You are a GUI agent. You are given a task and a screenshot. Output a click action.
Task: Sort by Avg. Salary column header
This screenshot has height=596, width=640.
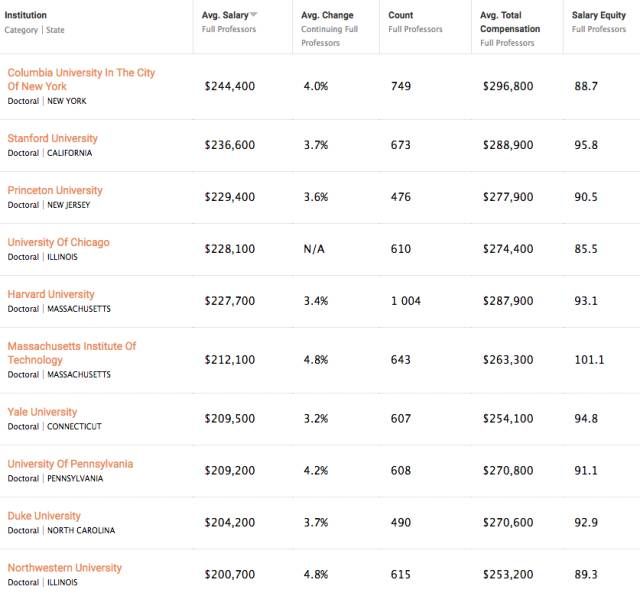pyautogui.click(x=225, y=16)
